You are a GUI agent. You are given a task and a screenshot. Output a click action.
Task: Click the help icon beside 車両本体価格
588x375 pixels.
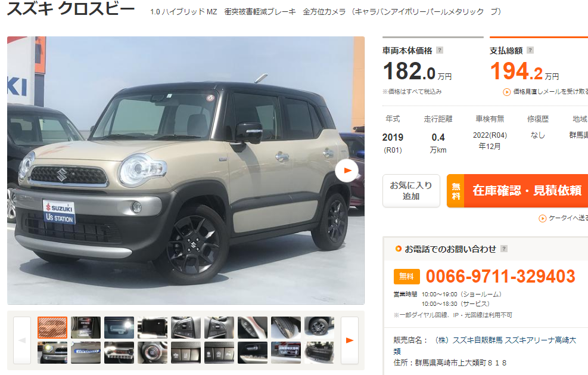tap(440, 50)
